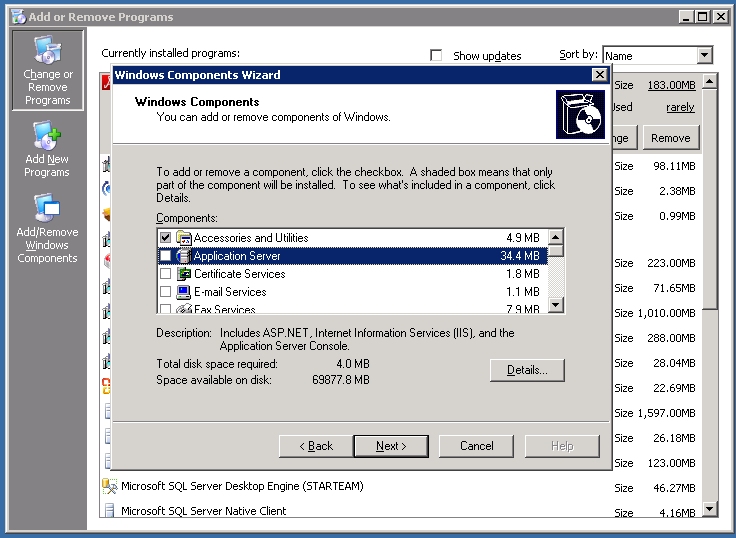
Task: Select the Accessories and Utilities row text
Action: coord(251,238)
